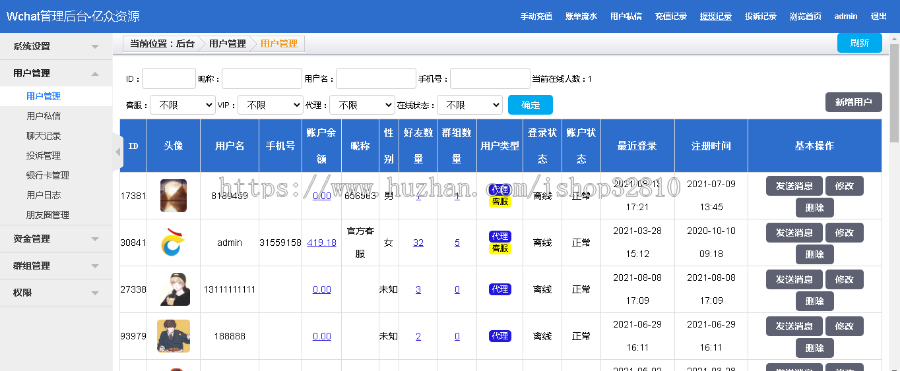Select 用户日志 in the sidebar
900x371 pixels.
tap(44, 195)
